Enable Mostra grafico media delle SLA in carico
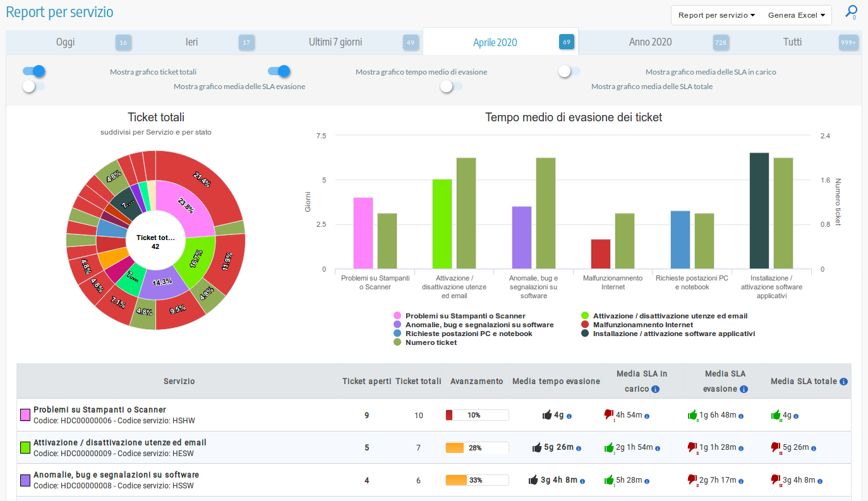868x501 pixels. pyautogui.click(x=569, y=71)
